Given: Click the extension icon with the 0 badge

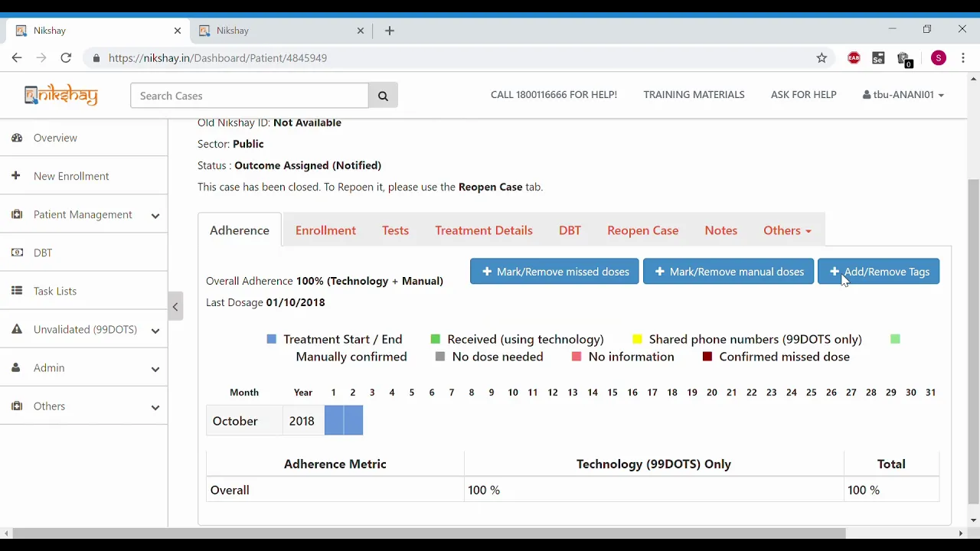Looking at the screenshot, I should click(904, 59).
